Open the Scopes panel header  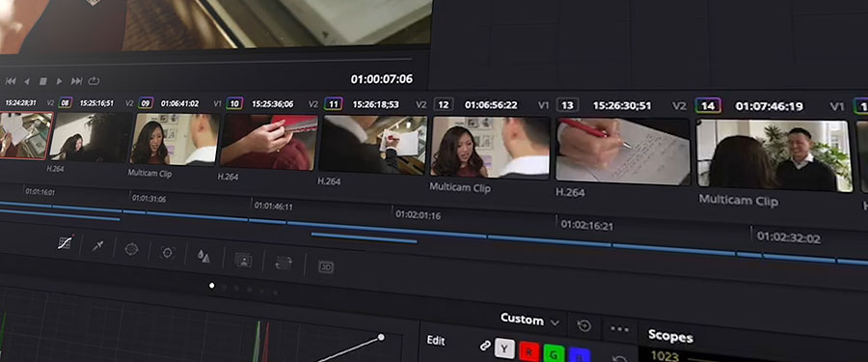670,336
